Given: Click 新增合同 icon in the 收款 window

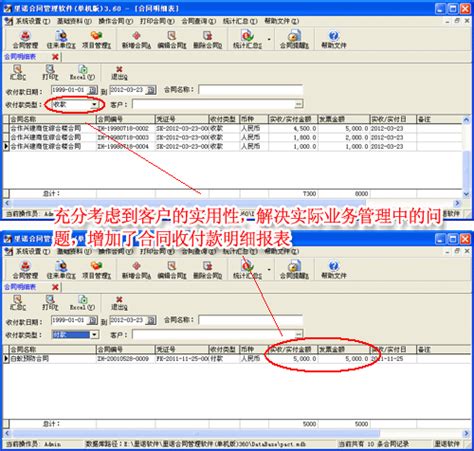Looking at the screenshot, I should (x=136, y=39).
